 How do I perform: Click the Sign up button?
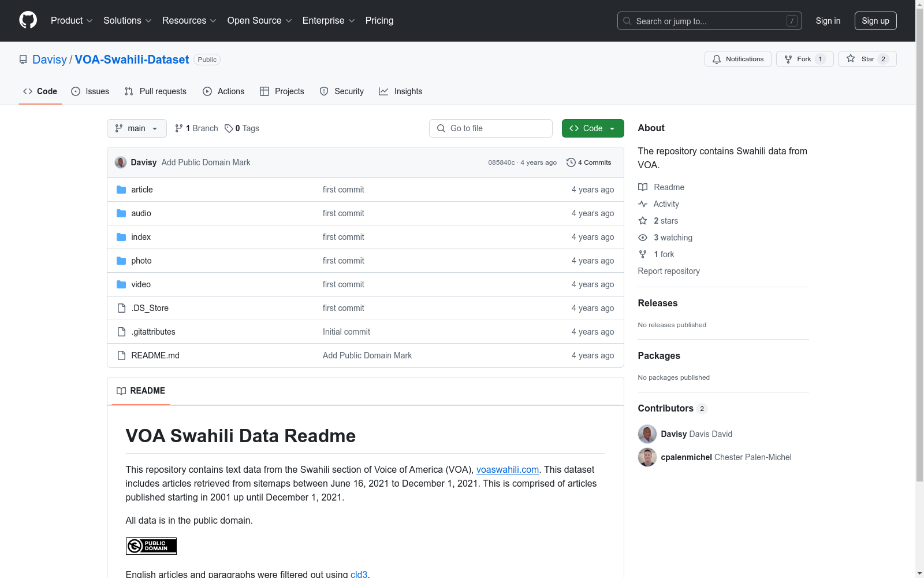(x=875, y=21)
